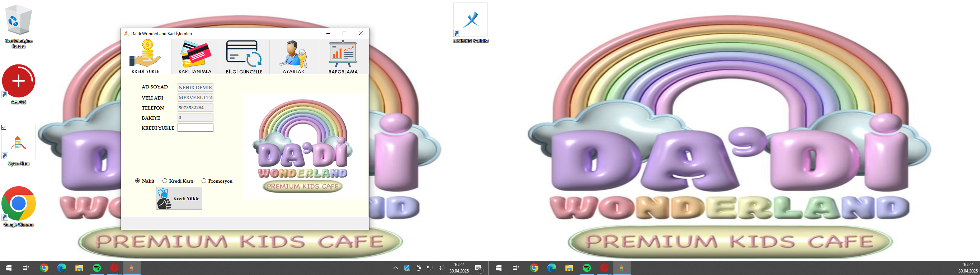980x275 pixels.
Task: Click the Kredi Yükle button
Action: (x=179, y=198)
